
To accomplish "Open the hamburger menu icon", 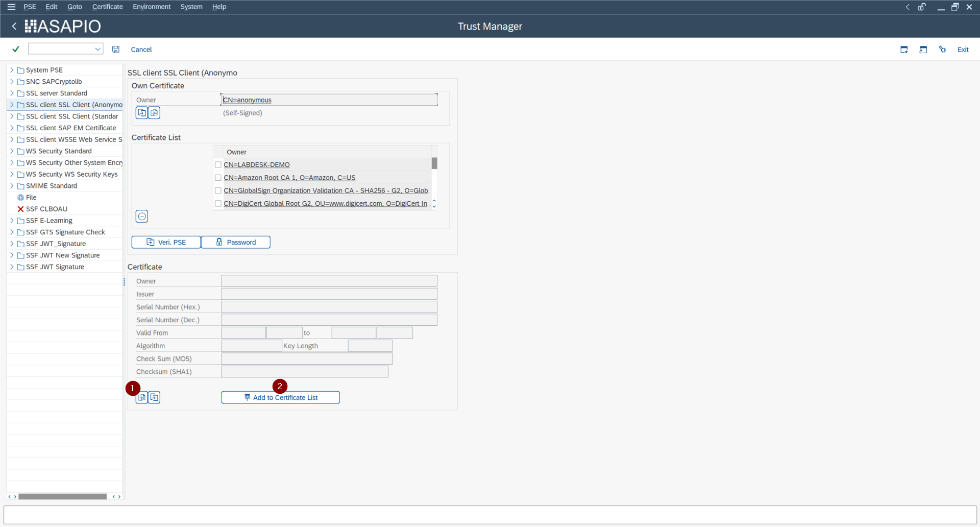I will point(11,7).
